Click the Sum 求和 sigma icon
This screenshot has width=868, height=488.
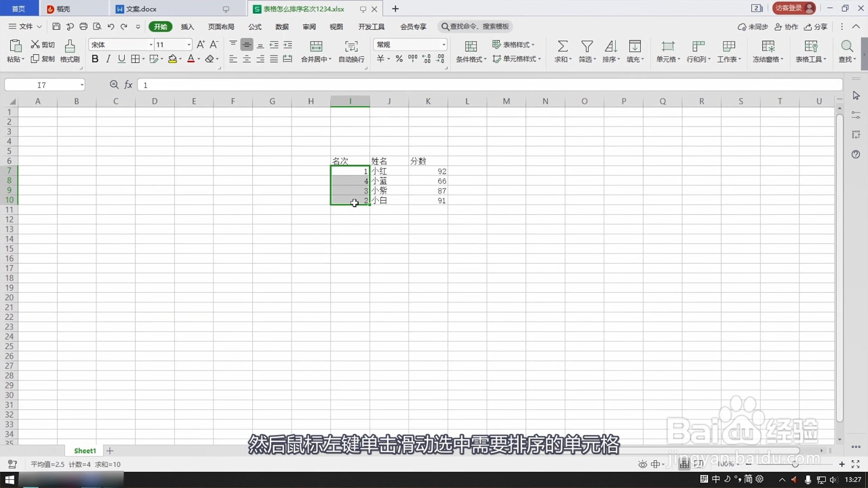pos(563,46)
